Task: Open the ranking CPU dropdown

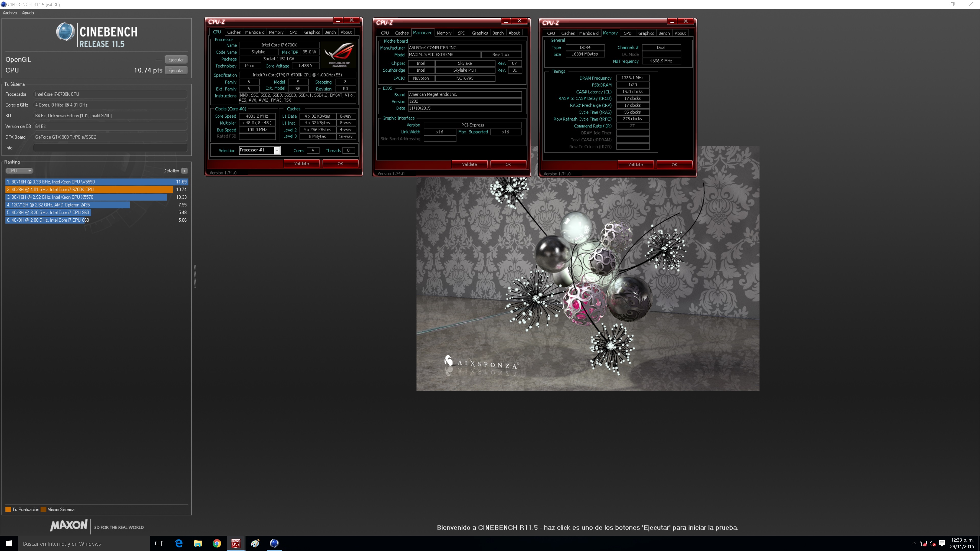Action: (19, 171)
